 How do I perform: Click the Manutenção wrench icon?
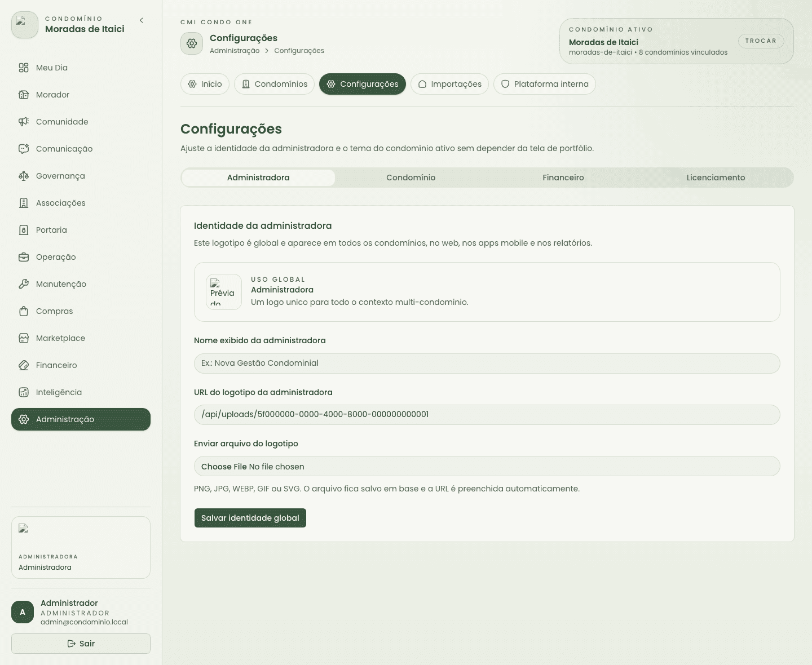(x=24, y=284)
